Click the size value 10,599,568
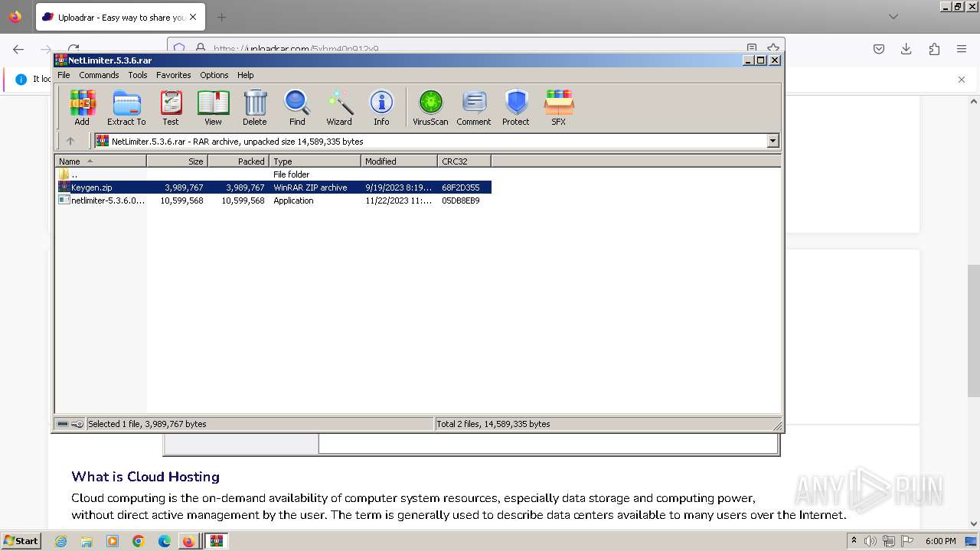The height and width of the screenshot is (551, 980). [x=181, y=201]
